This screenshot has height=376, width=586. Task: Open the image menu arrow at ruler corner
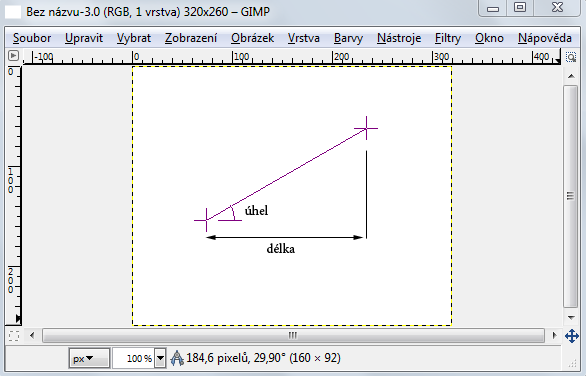13,56
